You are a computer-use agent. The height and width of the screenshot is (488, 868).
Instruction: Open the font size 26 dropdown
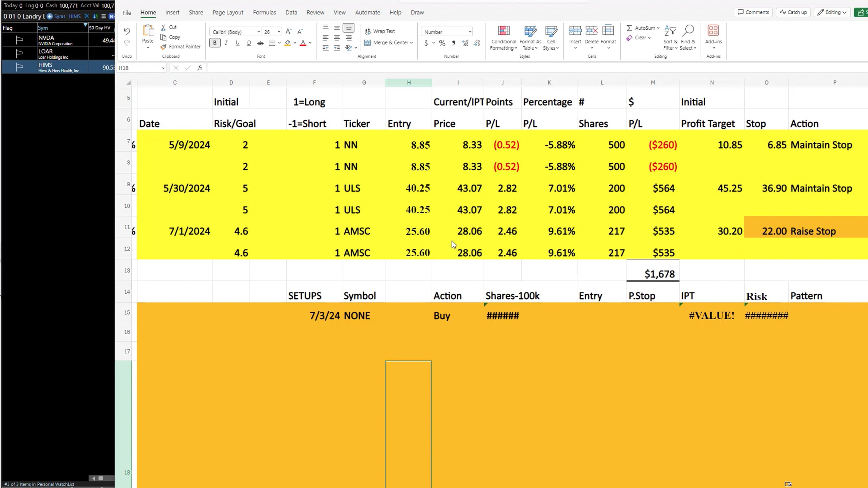pyautogui.click(x=279, y=32)
